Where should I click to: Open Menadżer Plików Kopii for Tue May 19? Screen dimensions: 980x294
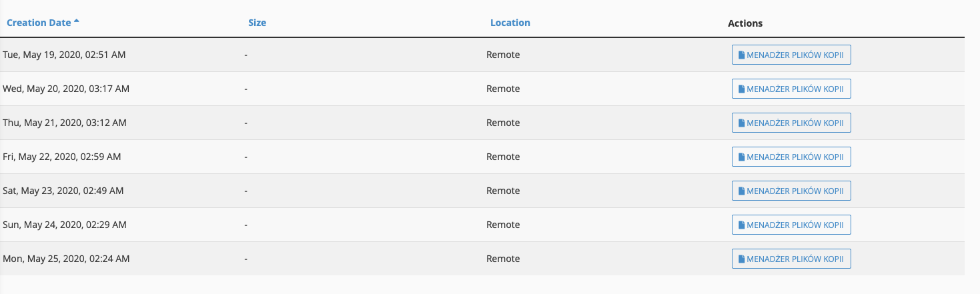coord(791,55)
